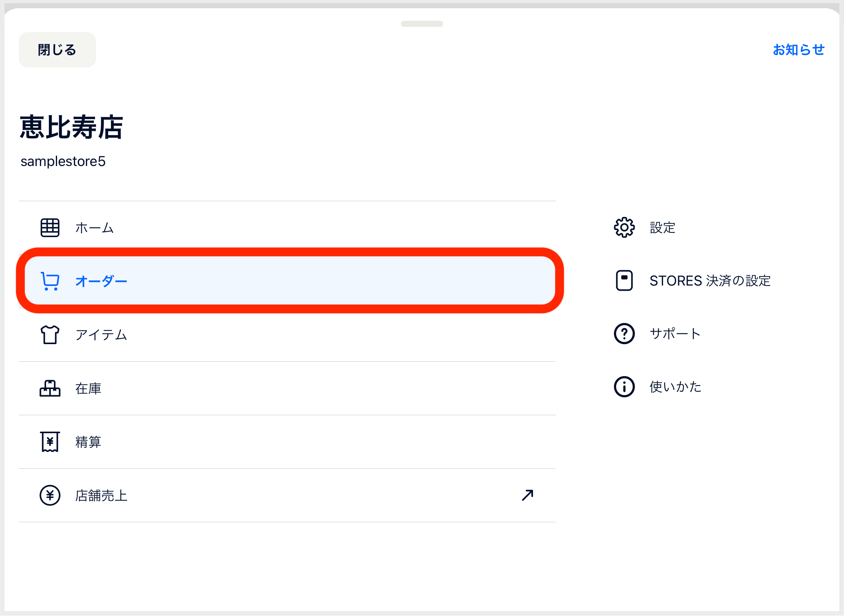Click the inventory boxes icon
The height and width of the screenshot is (616, 844).
pyautogui.click(x=50, y=388)
